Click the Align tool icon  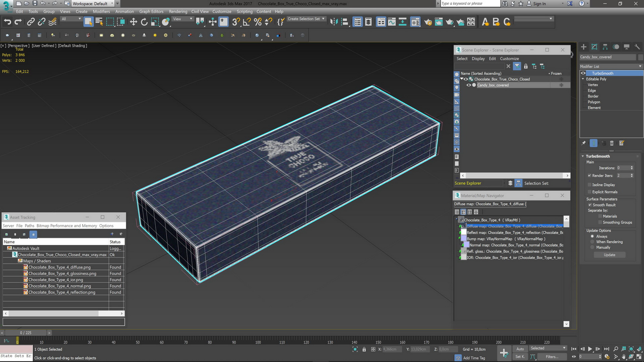pos(345,22)
